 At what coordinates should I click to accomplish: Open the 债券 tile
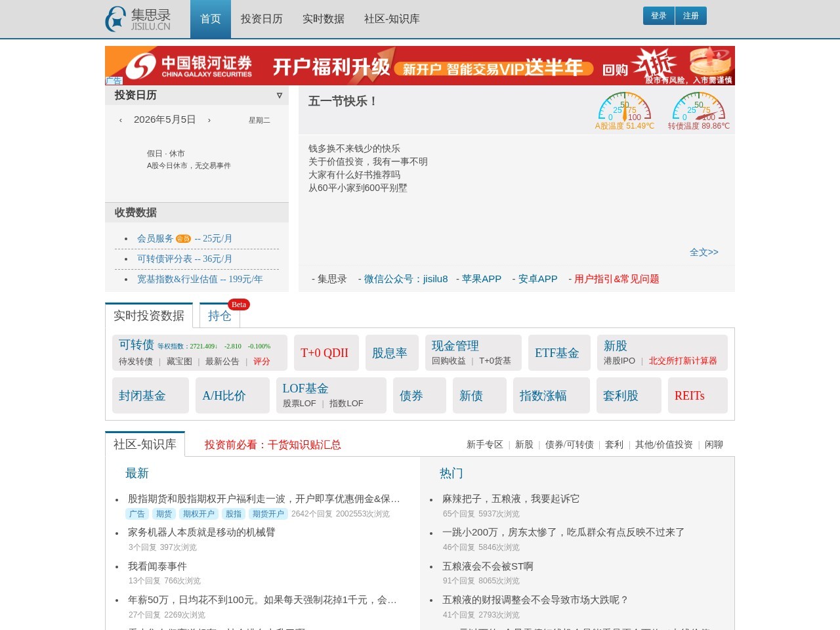pyautogui.click(x=419, y=396)
